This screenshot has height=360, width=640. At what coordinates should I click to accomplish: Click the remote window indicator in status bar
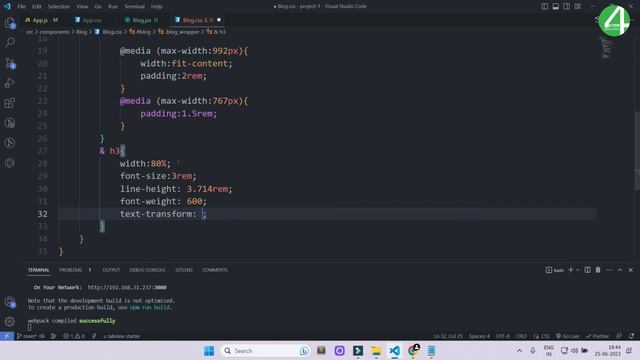pos(7,336)
